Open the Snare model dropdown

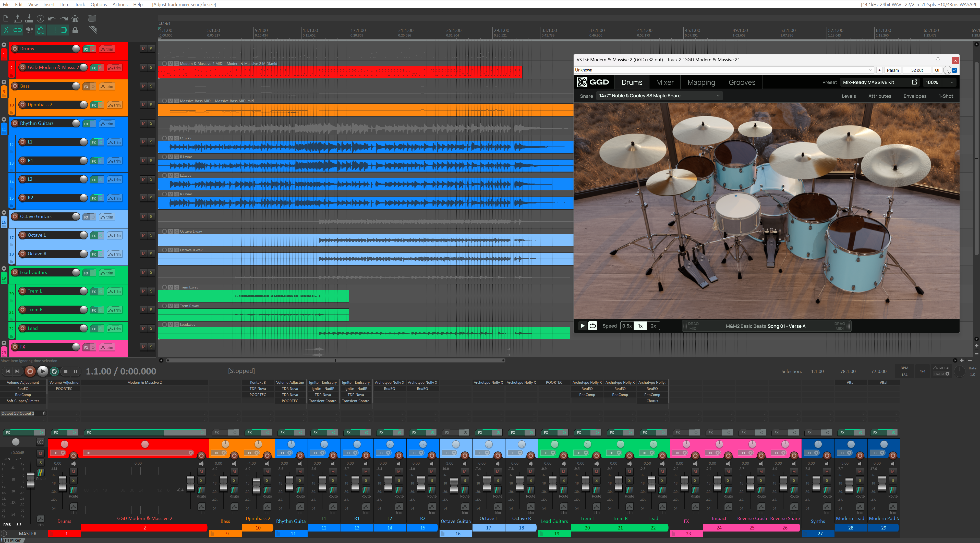[659, 96]
